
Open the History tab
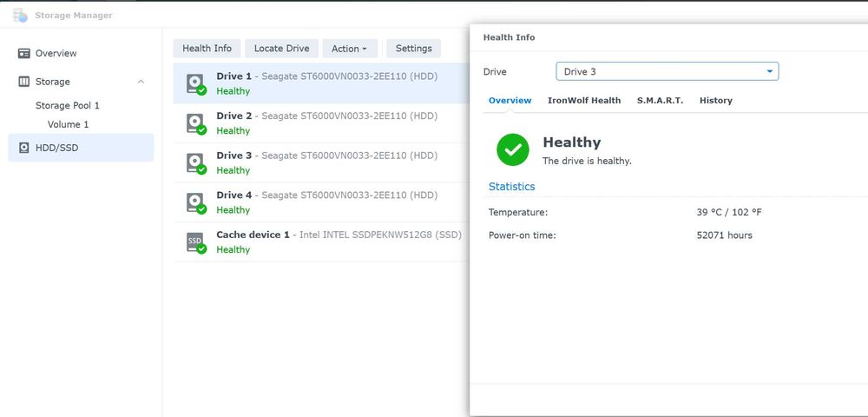click(x=716, y=100)
